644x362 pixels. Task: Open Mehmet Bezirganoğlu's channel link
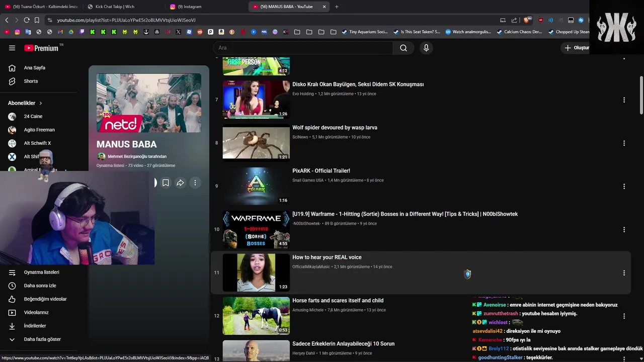137,156
